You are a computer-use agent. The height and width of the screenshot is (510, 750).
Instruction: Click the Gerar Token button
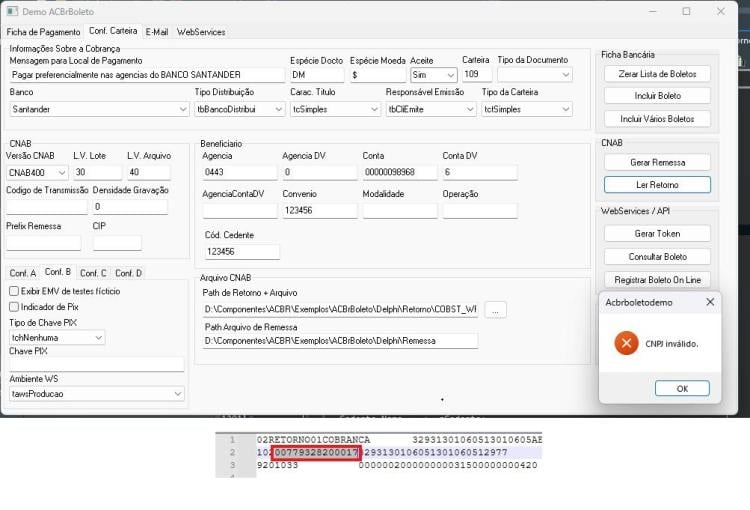[x=657, y=233]
